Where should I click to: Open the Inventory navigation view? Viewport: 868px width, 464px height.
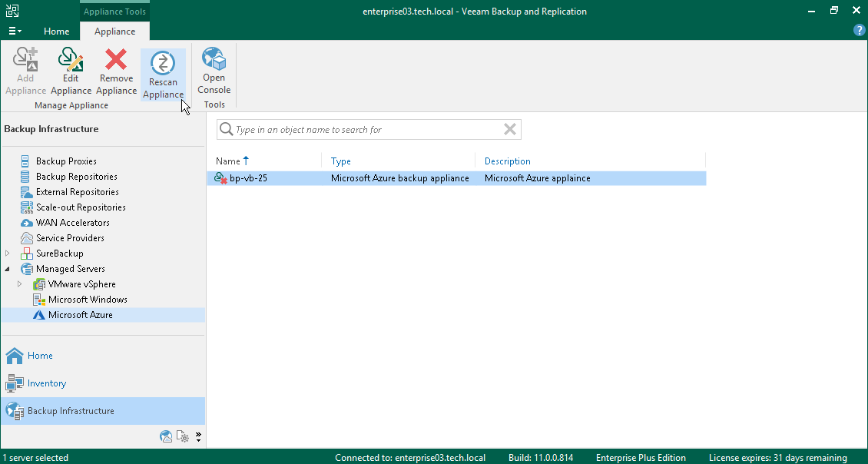click(103, 383)
